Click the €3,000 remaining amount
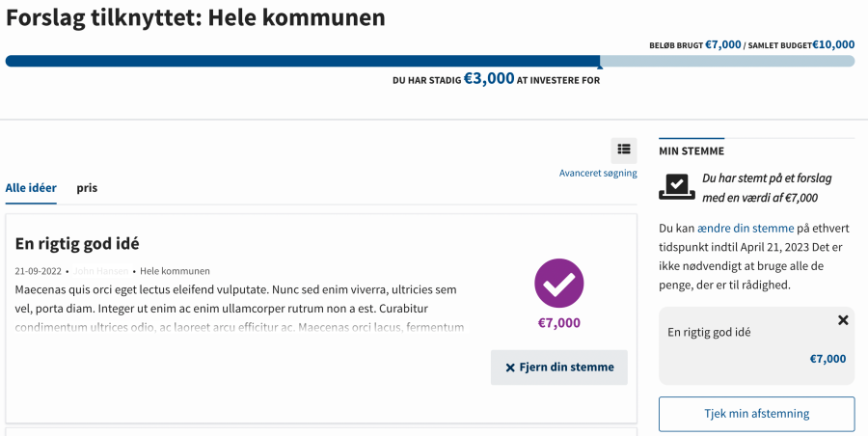Viewport: 868px width, 436px height. coord(489,79)
